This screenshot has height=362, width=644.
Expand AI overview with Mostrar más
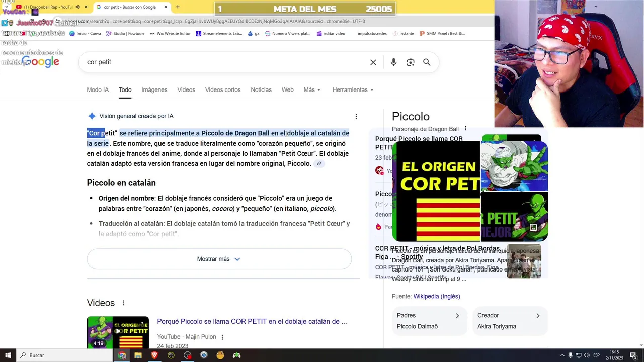219,259
